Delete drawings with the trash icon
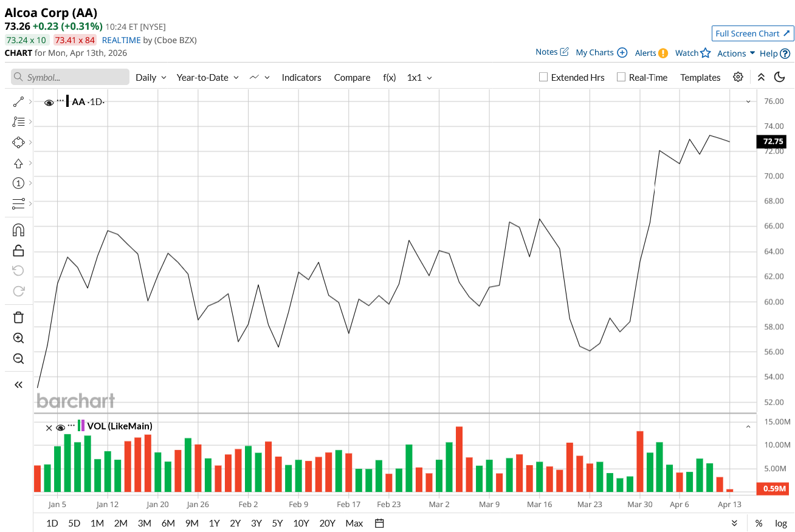 (x=18, y=317)
